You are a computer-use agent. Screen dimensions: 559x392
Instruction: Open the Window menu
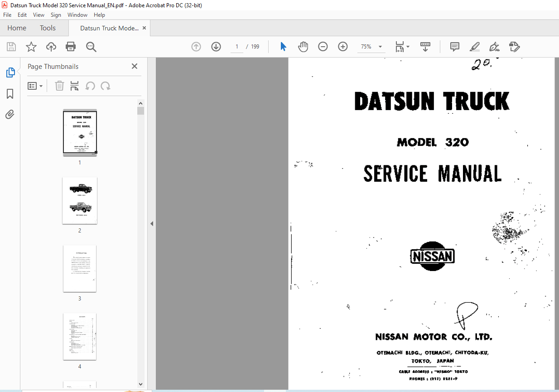tap(77, 15)
